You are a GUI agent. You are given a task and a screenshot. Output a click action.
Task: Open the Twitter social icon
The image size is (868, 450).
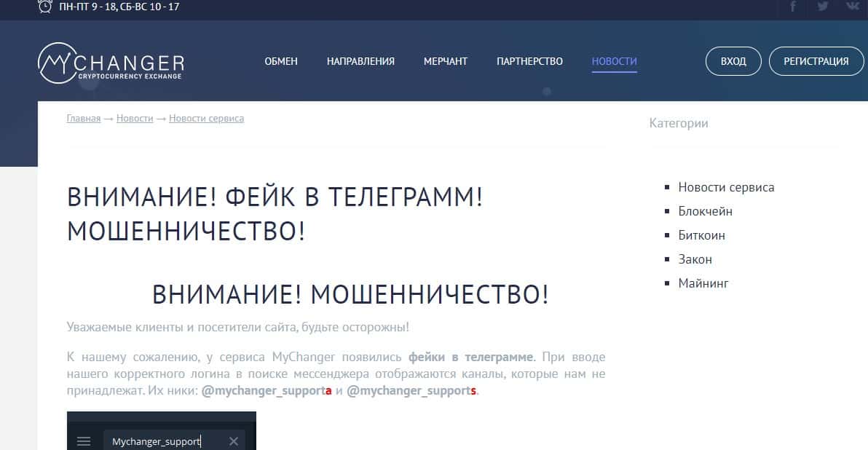[823, 7]
